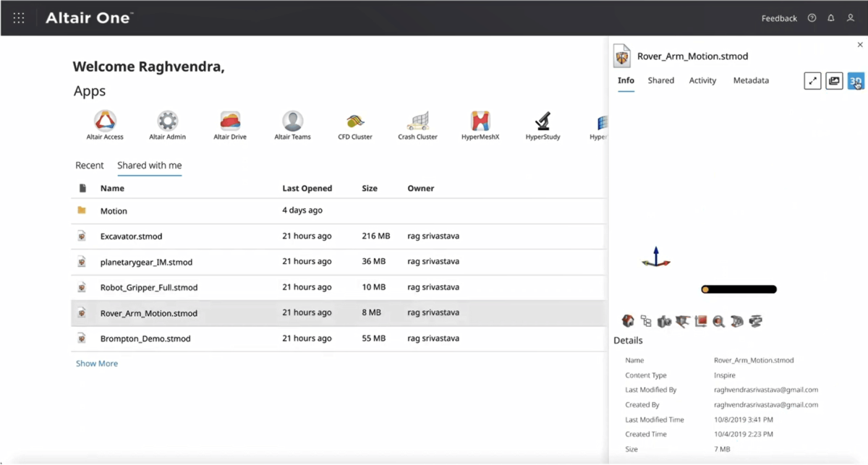The image size is (868, 465).
Task: Open the Info tab in the details panel
Action: 626,81
